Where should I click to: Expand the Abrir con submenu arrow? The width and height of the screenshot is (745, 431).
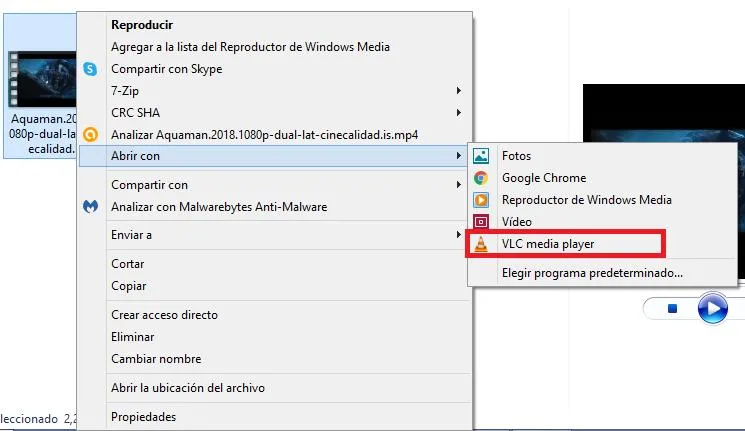point(458,156)
